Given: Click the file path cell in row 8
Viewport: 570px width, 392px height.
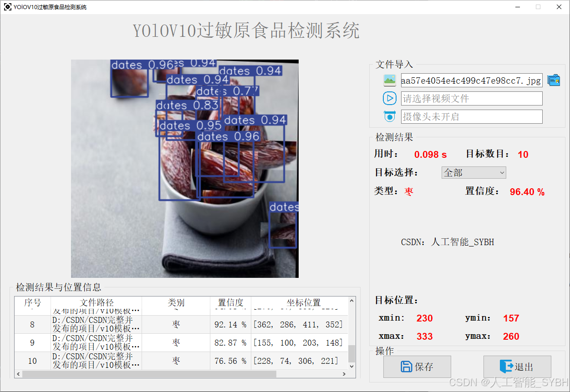Looking at the screenshot, I should click(x=97, y=325).
